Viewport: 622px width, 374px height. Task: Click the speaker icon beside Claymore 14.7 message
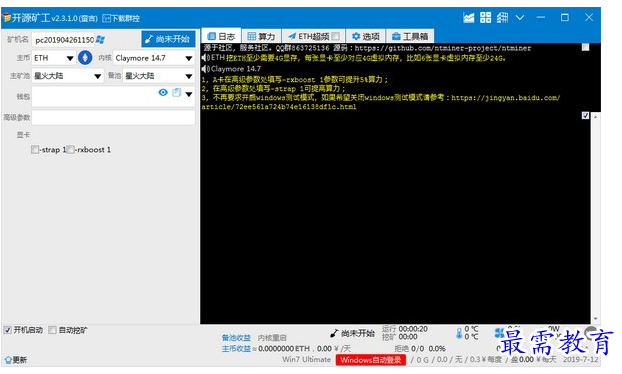coord(205,69)
